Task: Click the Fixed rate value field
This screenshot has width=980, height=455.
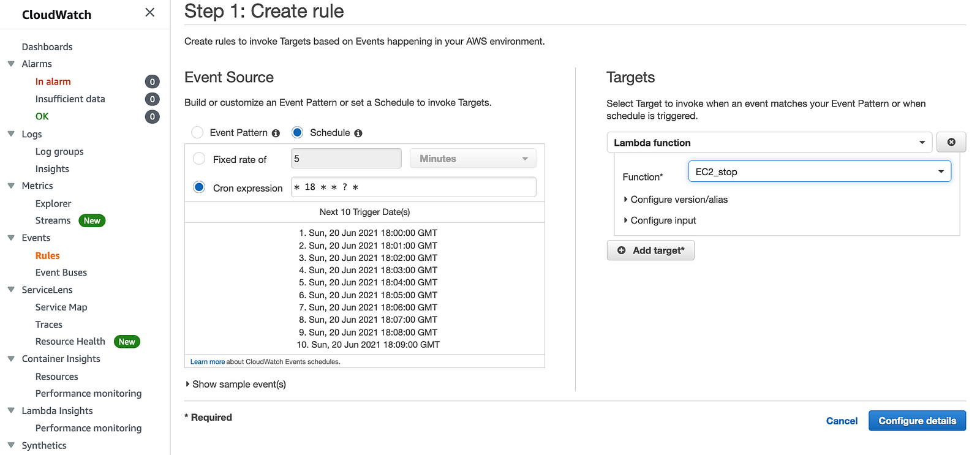Action: pos(346,159)
